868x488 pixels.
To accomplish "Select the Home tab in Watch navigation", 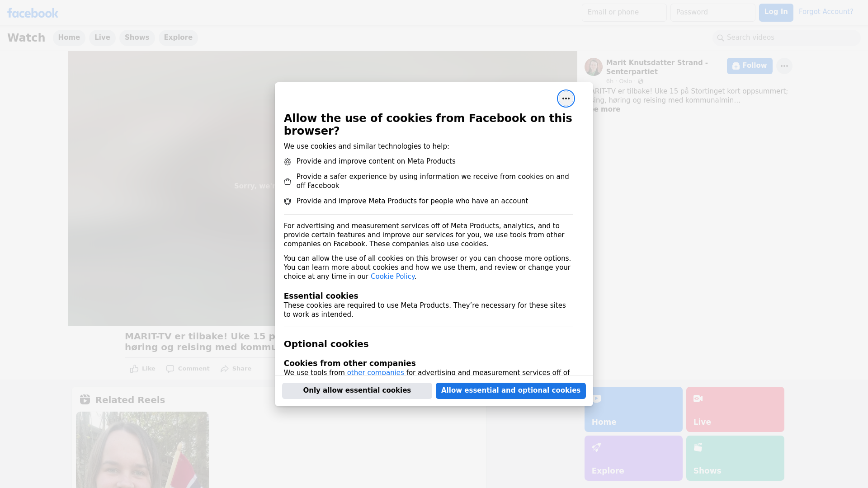I will [x=69, y=38].
